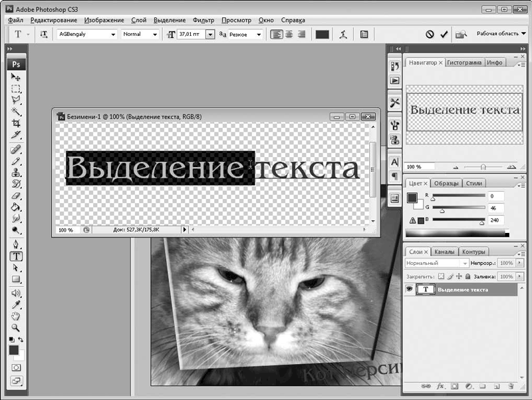Open the Редактирование menu

coord(54,20)
